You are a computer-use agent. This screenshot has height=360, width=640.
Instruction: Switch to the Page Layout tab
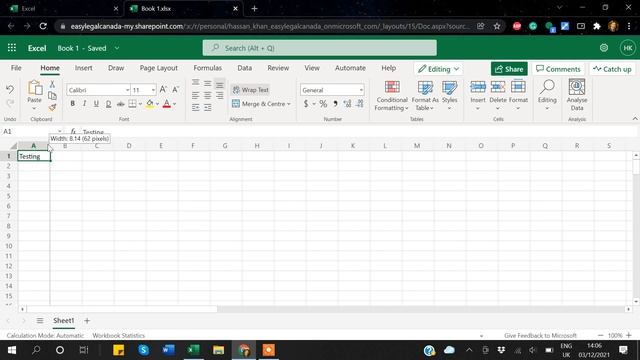(159, 68)
